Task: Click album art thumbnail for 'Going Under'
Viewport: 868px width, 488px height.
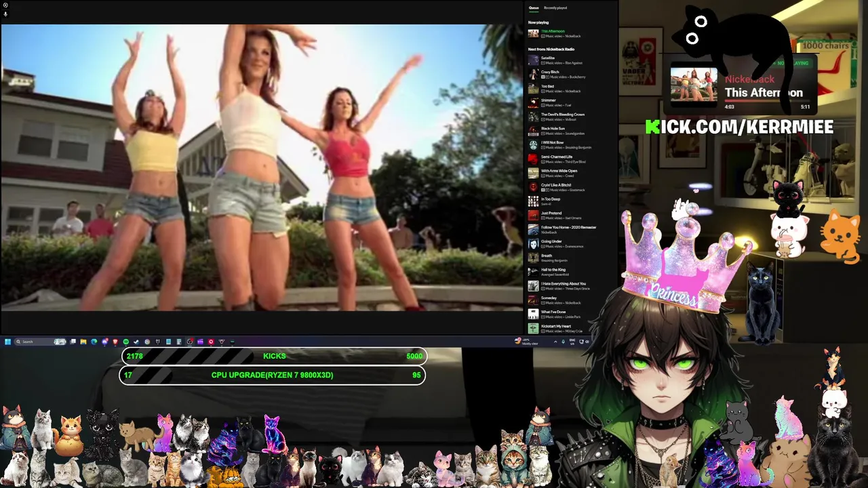Action: pyautogui.click(x=533, y=244)
